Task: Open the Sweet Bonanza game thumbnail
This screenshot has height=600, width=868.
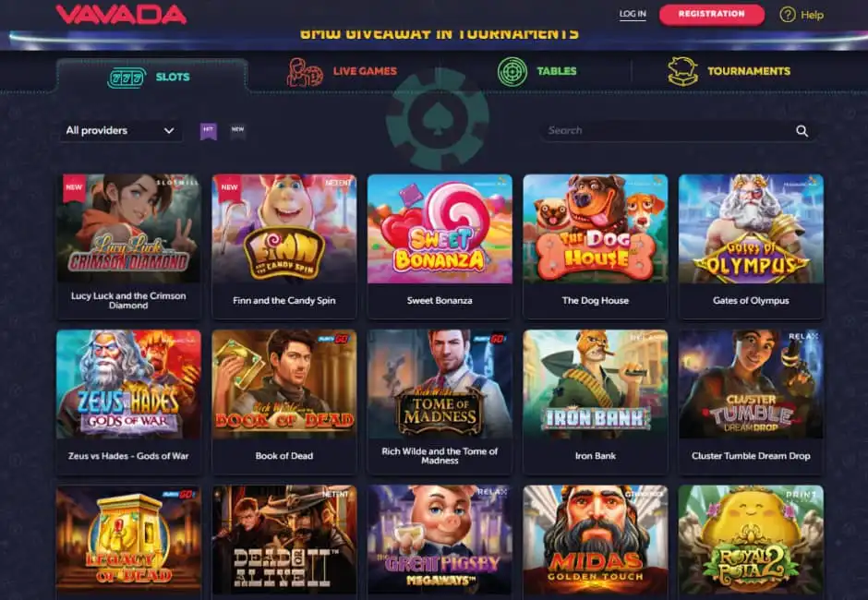Action: coord(440,229)
